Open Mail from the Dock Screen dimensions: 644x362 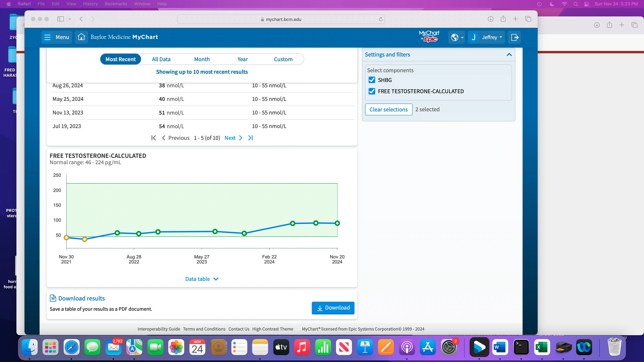point(114,347)
